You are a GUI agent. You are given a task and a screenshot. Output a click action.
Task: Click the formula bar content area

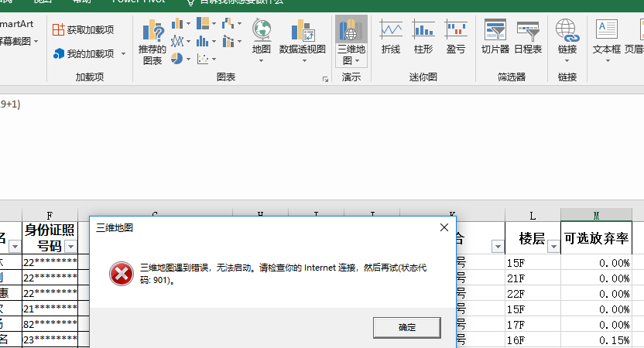322,145
